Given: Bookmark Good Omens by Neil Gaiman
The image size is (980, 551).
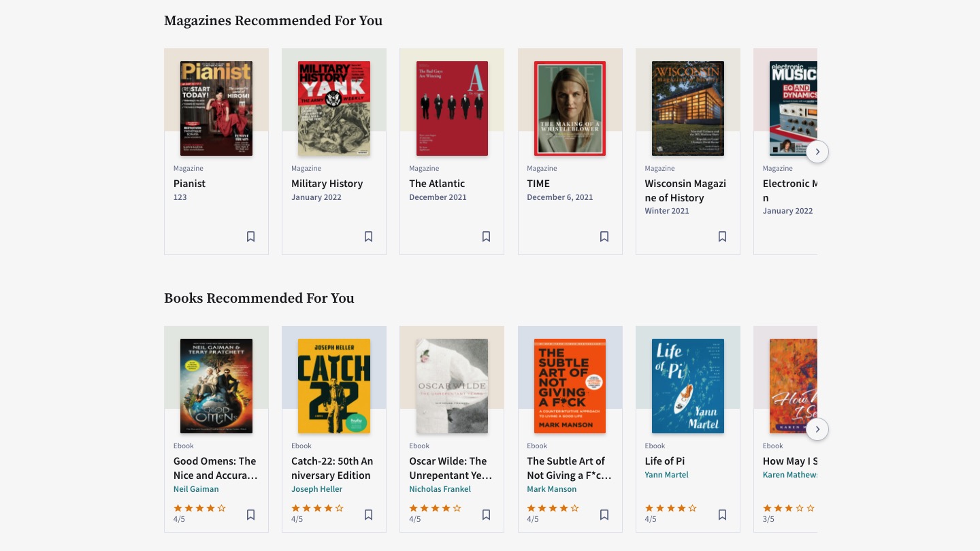Looking at the screenshot, I should [250, 515].
